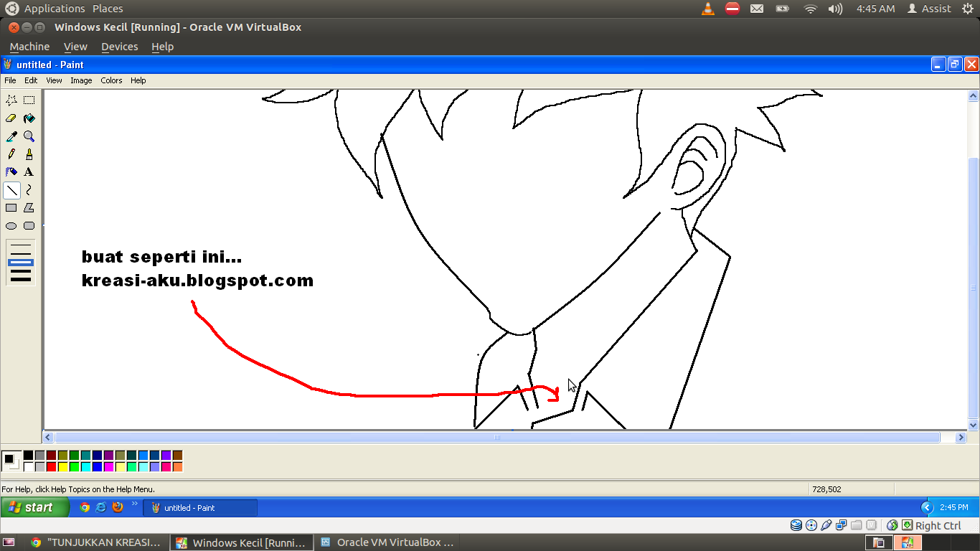Open Paint's View menu
This screenshot has height=551, width=980.
(54, 80)
